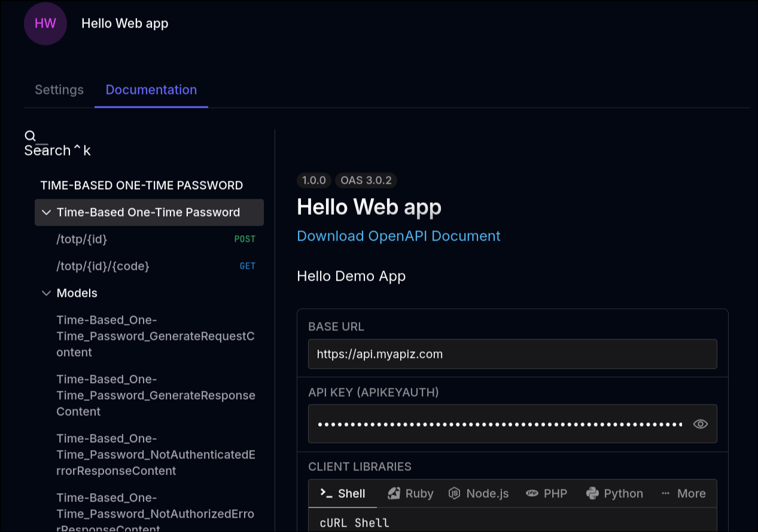
Task: Expand the Time-Based One-Time Password chevron
Action: point(46,212)
